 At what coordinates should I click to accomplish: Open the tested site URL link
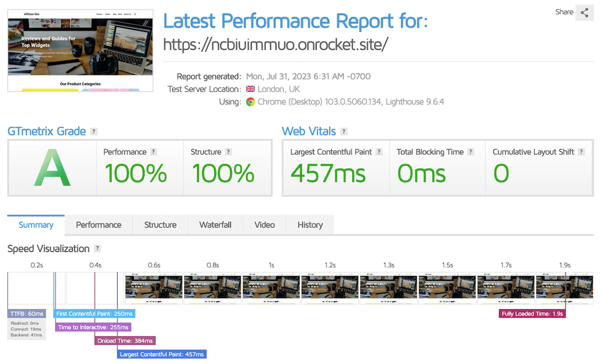coord(276,44)
